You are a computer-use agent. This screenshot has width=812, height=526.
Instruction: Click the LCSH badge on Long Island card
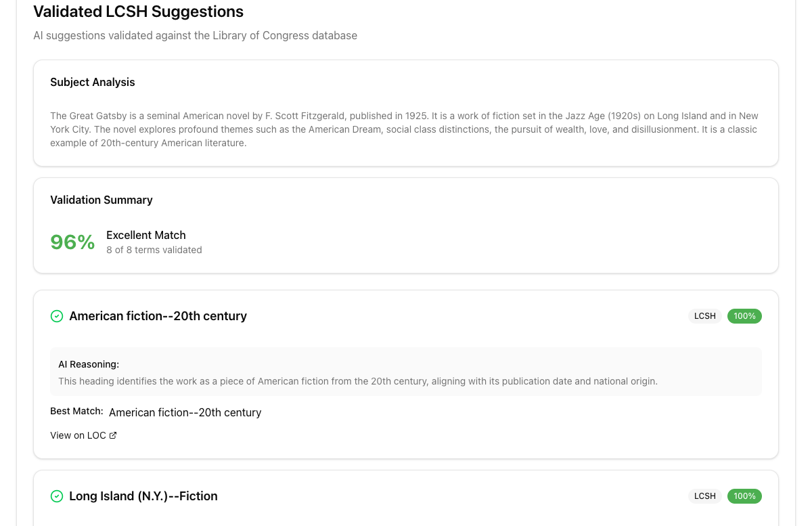coord(704,496)
